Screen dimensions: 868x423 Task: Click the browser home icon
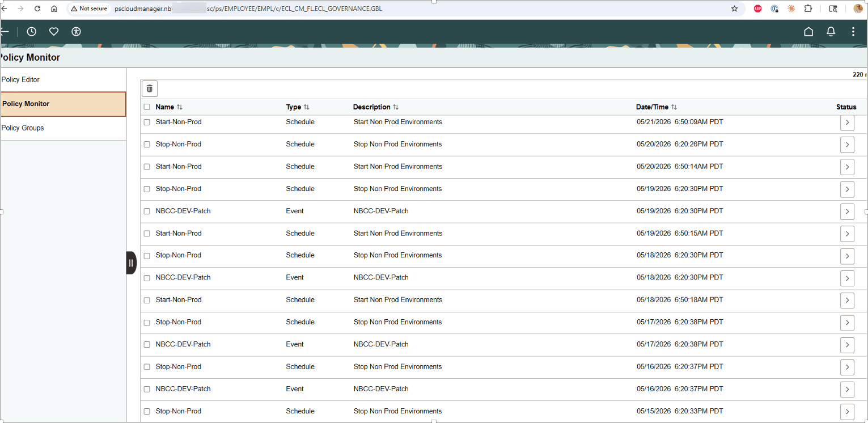pyautogui.click(x=54, y=9)
